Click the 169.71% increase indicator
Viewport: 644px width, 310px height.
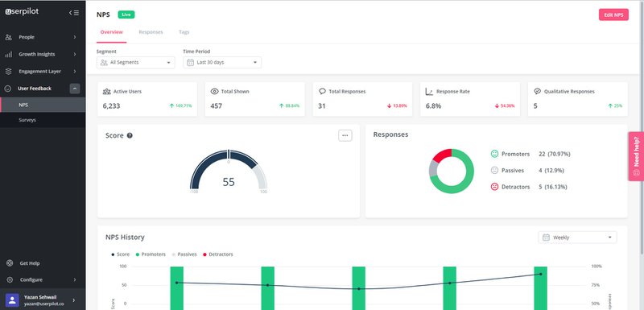tap(180, 106)
